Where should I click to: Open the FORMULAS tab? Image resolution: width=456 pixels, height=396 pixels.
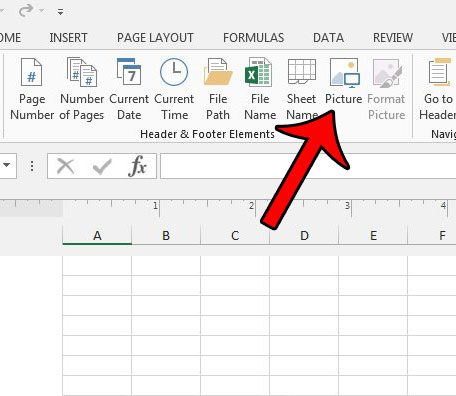click(254, 38)
